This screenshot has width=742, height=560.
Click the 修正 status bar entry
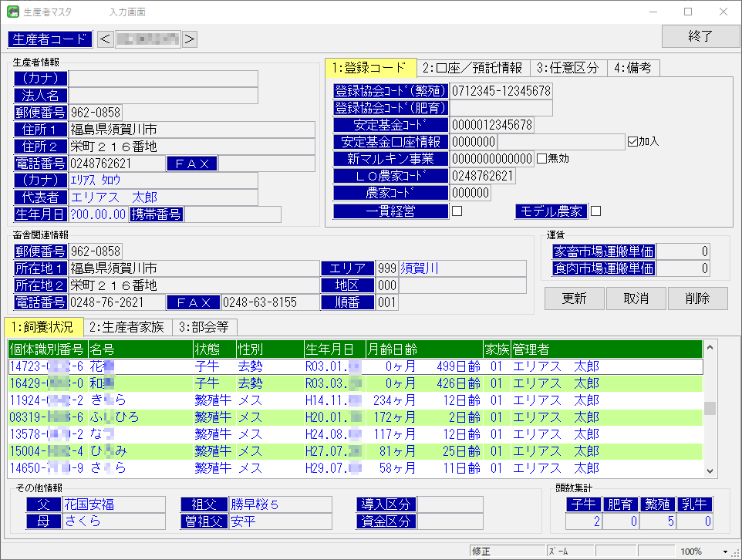508,552
